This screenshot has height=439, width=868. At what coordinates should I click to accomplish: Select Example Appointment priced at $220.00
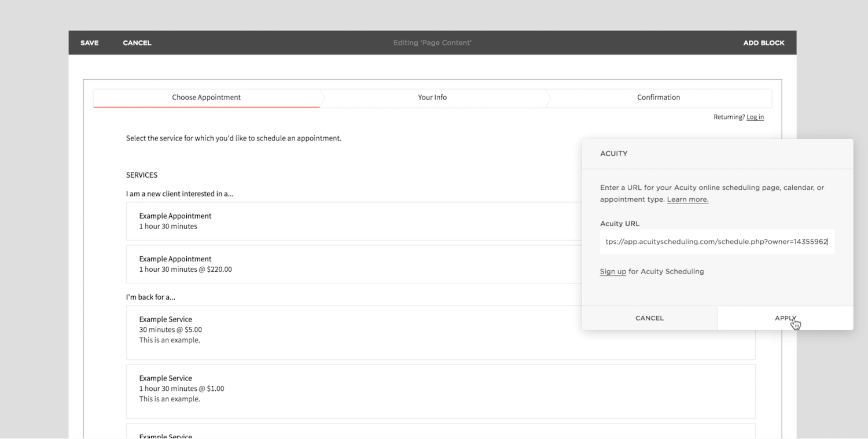pyautogui.click(x=354, y=264)
